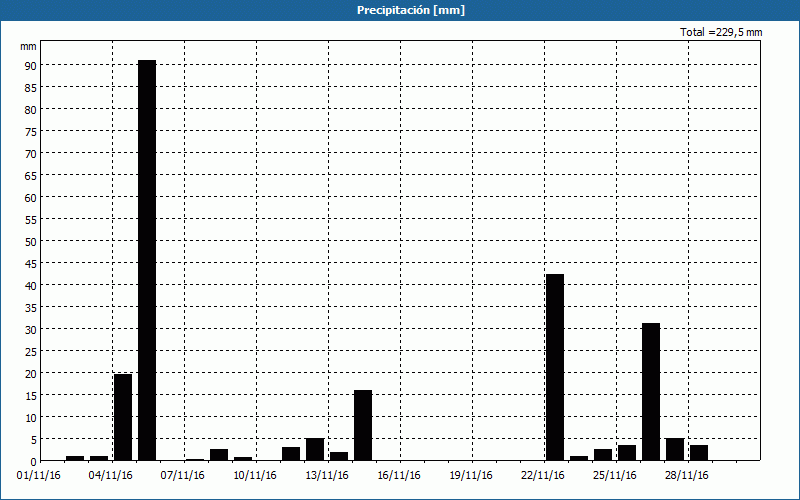The height and width of the screenshot is (500, 800).
Task: Click the 07/11/16 date label
Action: point(183,476)
